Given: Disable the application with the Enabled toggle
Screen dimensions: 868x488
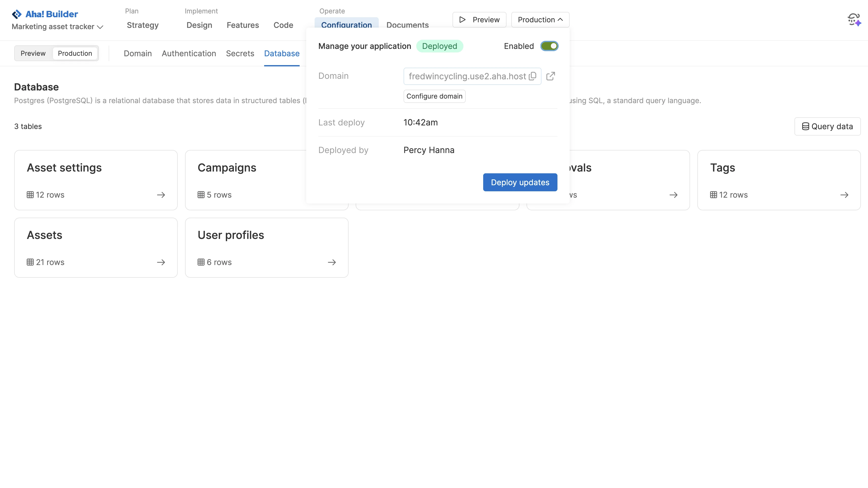Looking at the screenshot, I should coord(550,46).
